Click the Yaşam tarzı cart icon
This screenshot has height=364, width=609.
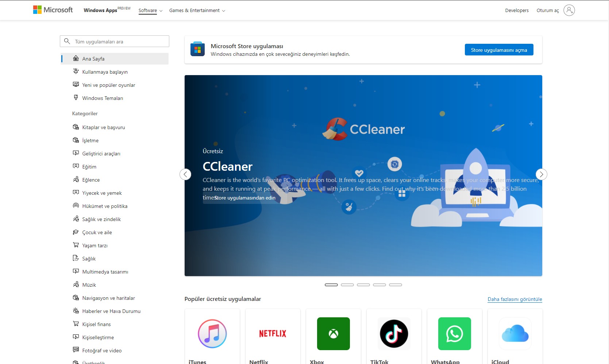(x=76, y=245)
